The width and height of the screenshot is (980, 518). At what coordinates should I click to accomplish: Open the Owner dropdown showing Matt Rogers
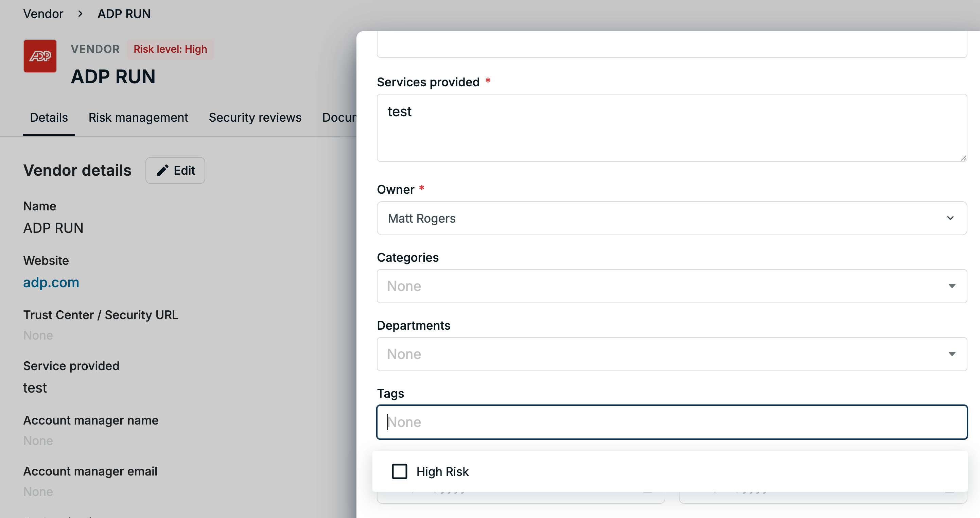(x=672, y=218)
